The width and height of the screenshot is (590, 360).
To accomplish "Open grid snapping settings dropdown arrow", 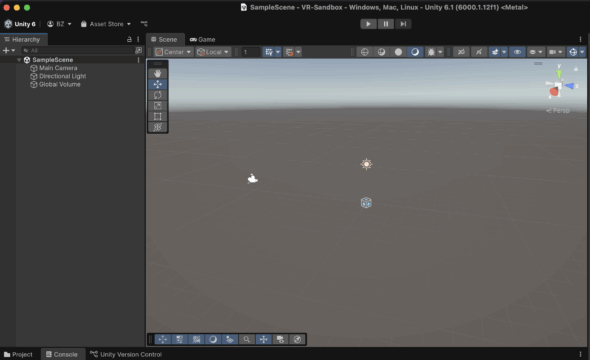I will tap(278, 52).
